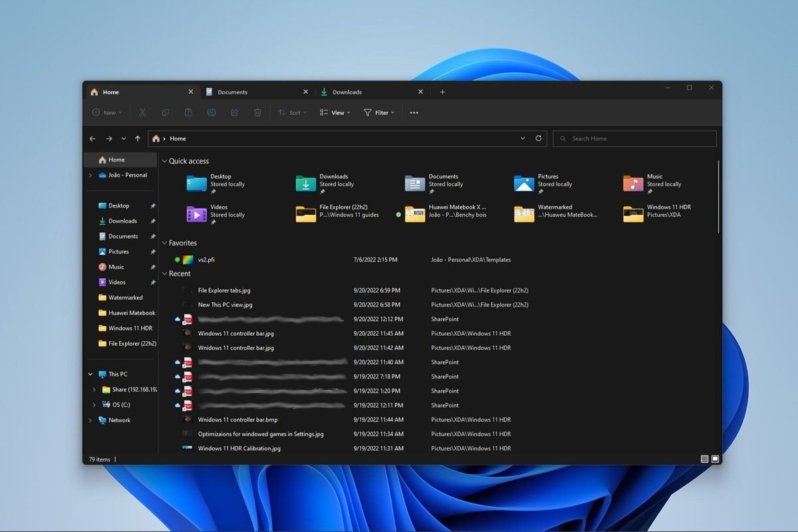Viewport: 798px width, 532px height.
Task: Click the Delete trash can icon
Action: (x=257, y=113)
